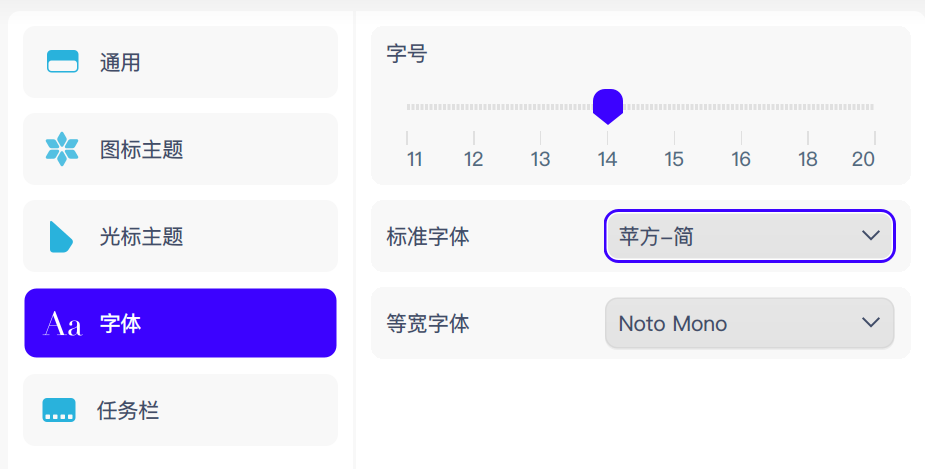Viewport: 925px width, 469px height.
Task: Click the 12 tick on 字号 slider
Action: (474, 107)
